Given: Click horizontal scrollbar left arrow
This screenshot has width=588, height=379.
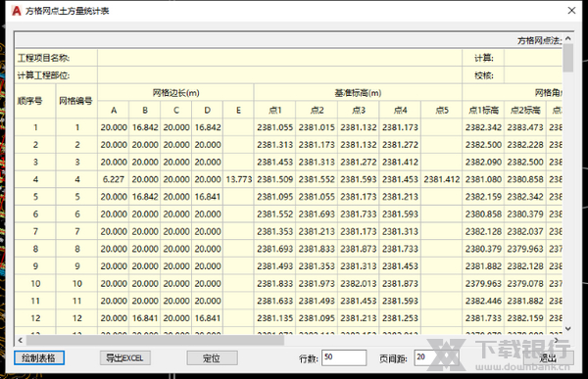Looking at the screenshot, I should (21, 340).
